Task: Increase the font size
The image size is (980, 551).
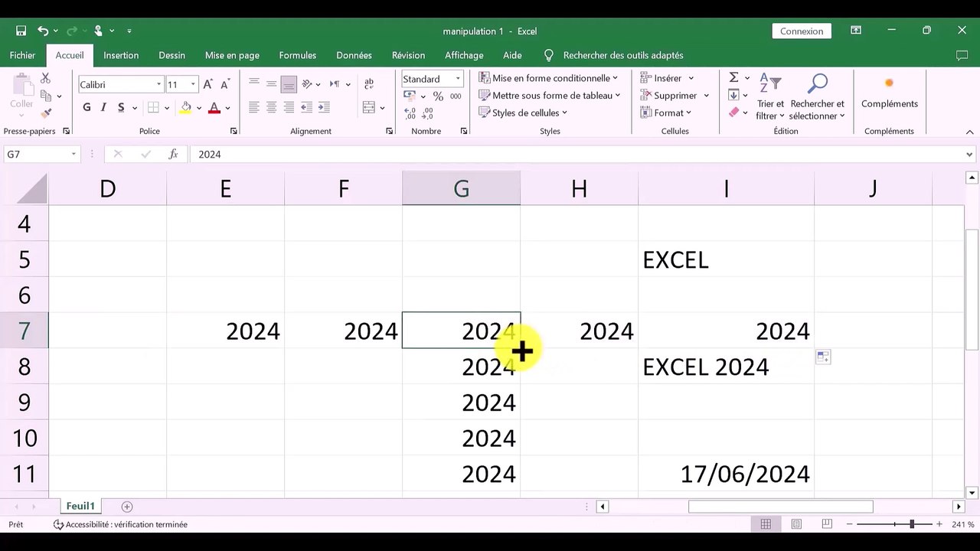Action: pos(207,84)
